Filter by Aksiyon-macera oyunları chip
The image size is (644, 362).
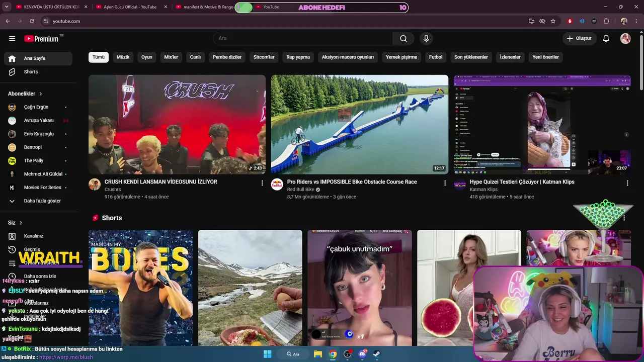point(348,57)
